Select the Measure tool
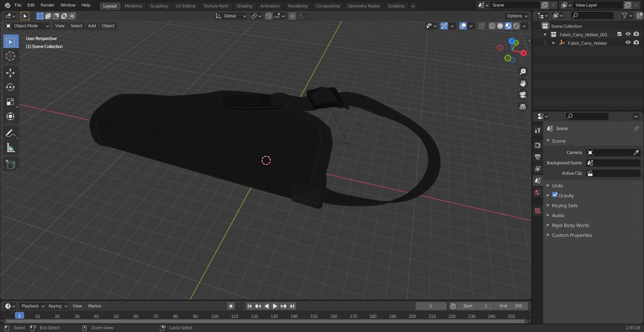Screen dimensions: 644x332 10,148
